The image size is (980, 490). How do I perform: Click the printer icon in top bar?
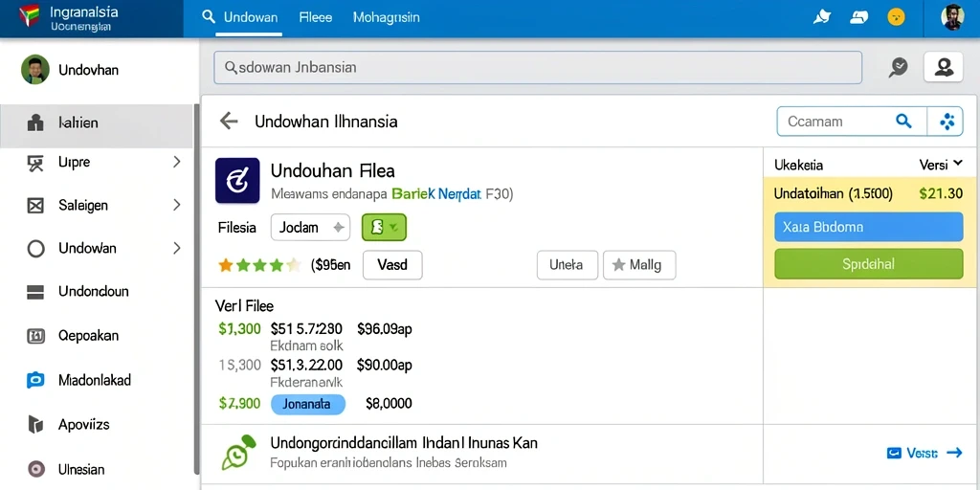859,17
